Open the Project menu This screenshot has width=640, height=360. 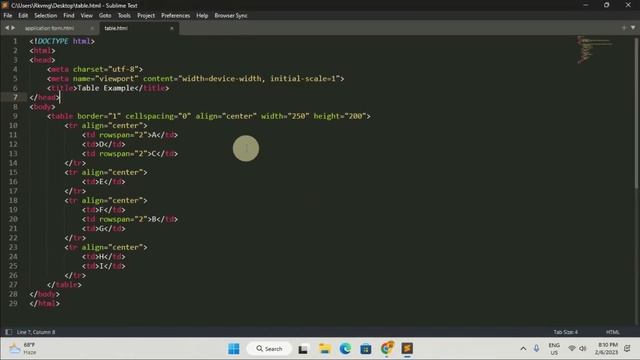click(x=146, y=16)
